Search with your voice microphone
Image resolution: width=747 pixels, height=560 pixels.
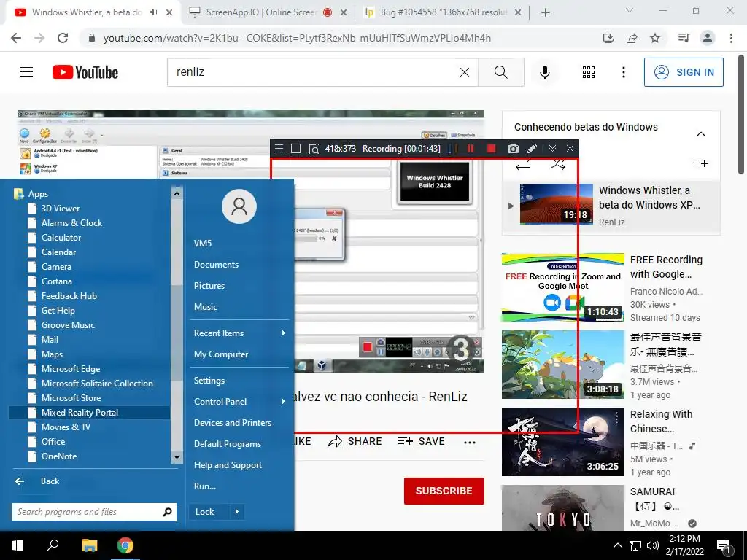click(544, 72)
